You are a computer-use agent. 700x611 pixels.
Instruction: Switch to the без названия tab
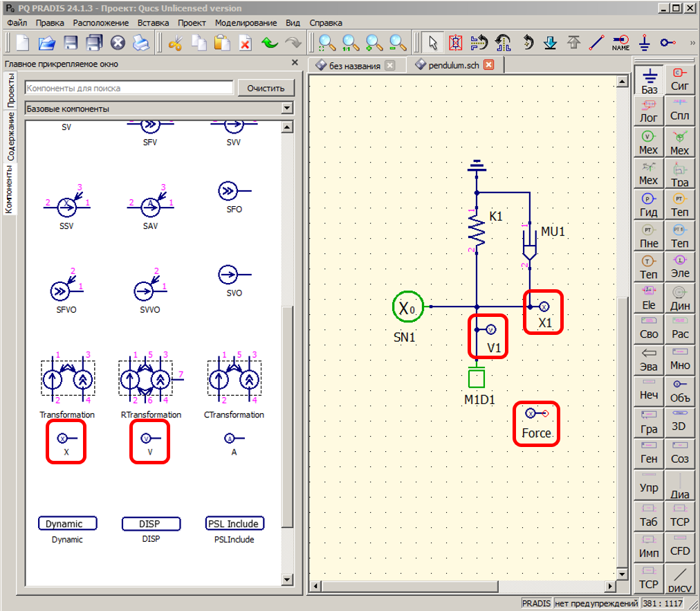point(354,66)
